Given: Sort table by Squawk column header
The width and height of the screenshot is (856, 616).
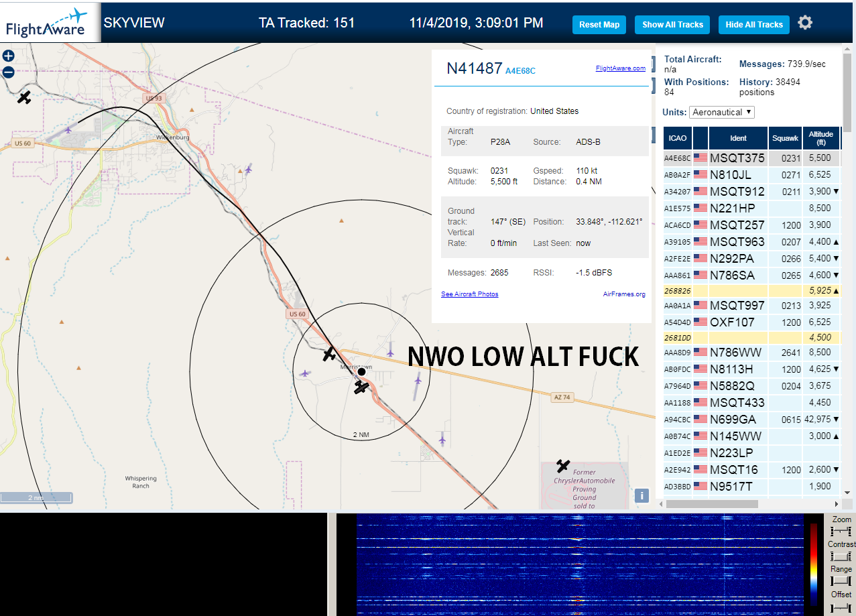Looking at the screenshot, I should point(786,138).
